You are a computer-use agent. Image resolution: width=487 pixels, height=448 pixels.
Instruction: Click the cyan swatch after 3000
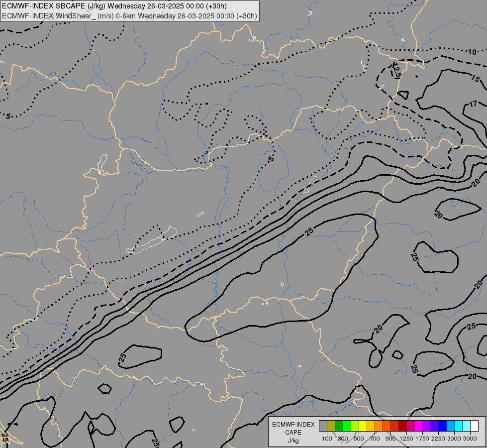click(x=459, y=426)
